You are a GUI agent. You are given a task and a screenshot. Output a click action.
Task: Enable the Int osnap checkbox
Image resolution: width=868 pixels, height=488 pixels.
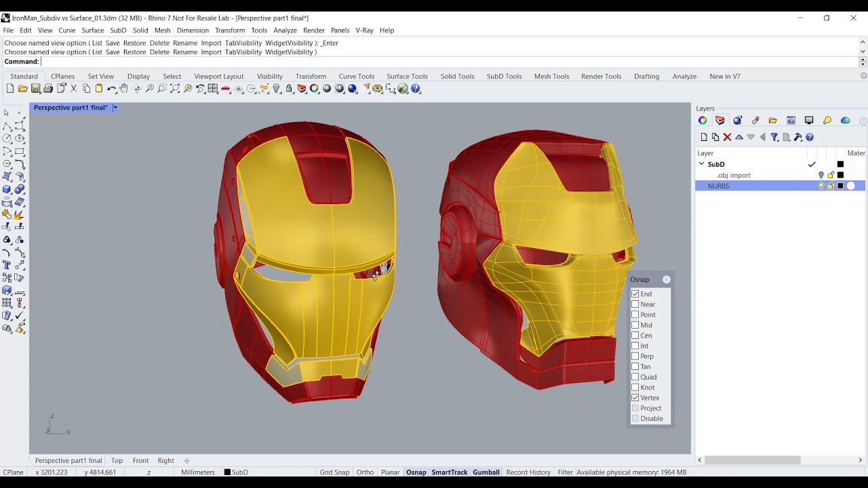click(x=635, y=346)
